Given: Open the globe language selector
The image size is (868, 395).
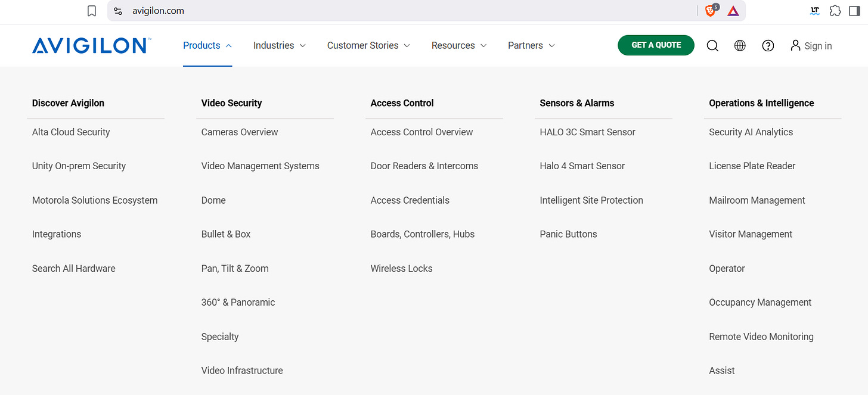Looking at the screenshot, I should click(x=740, y=46).
